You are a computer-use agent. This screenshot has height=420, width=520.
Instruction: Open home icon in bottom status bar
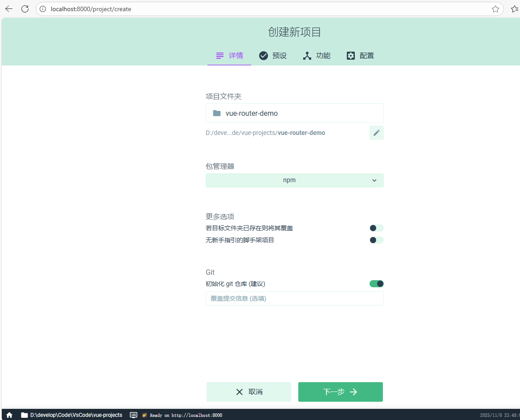(x=9, y=415)
